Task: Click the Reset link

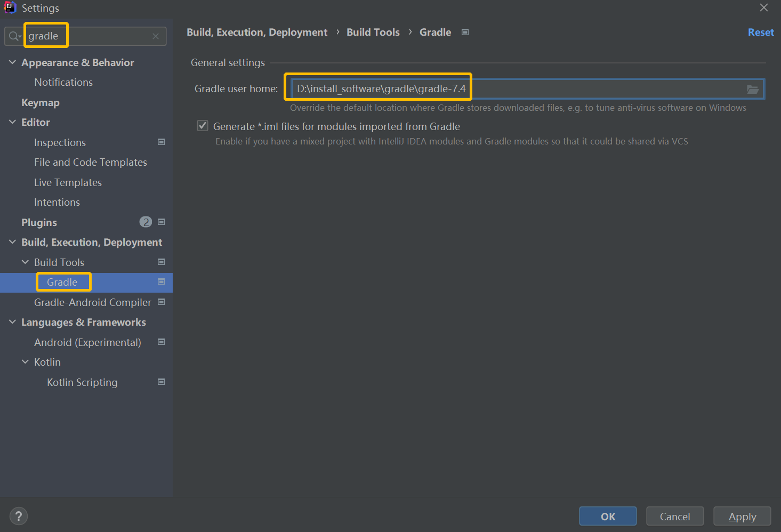Action: click(x=761, y=32)
